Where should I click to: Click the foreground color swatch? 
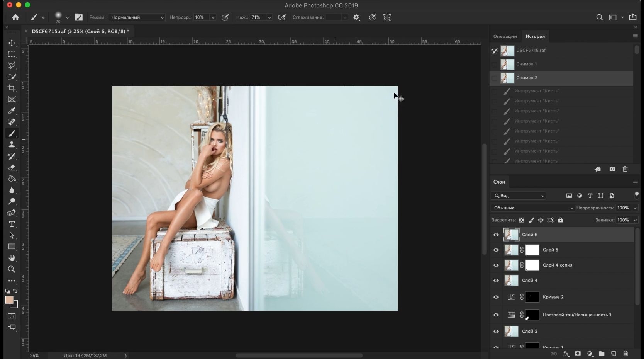point(9,300)
